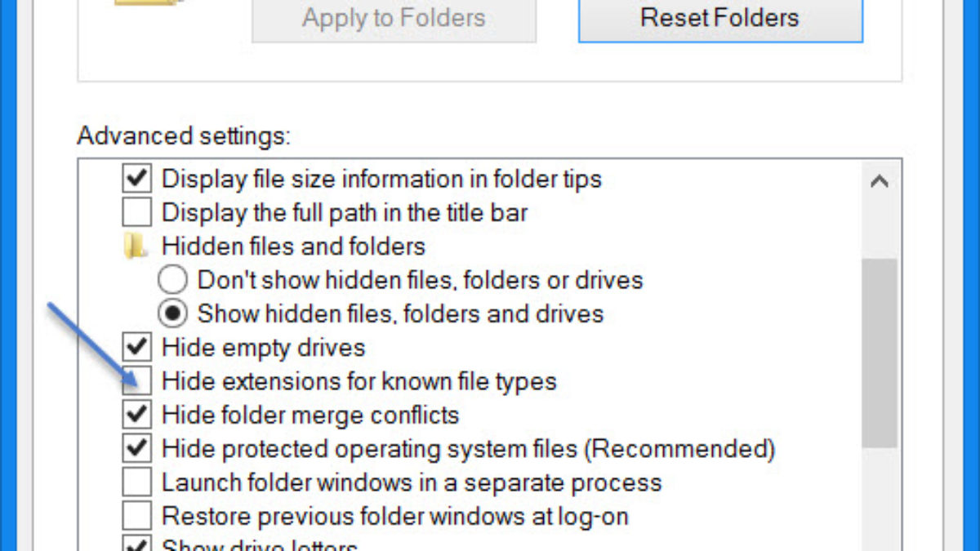This screenshot has height=551, width=980.
Task: Enable Display the full path checkbox
Action: (137, 212)
